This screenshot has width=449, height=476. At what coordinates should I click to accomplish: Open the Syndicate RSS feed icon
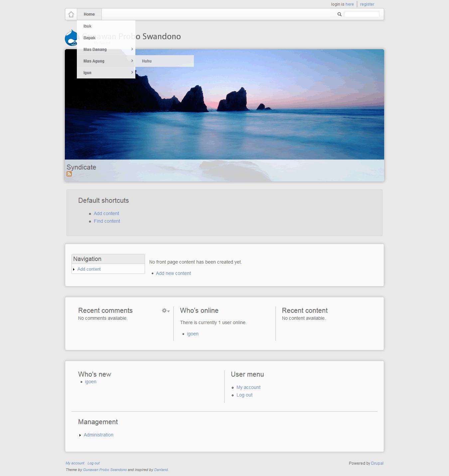coord(69,174)
